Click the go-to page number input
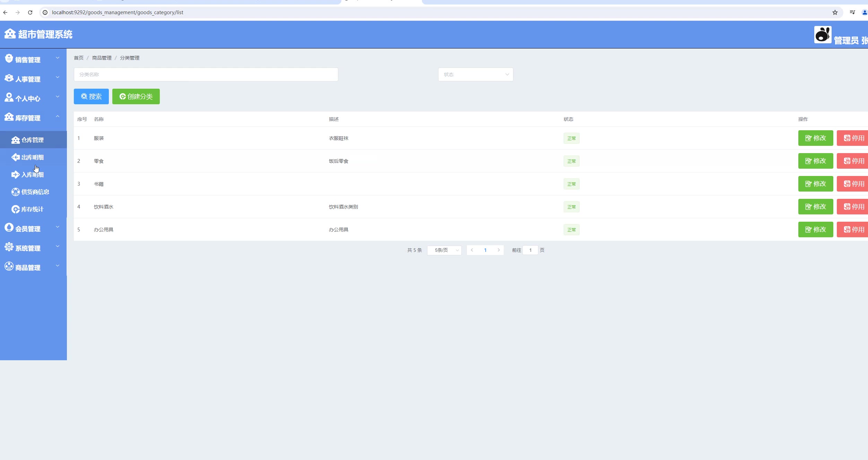The image size is (868, 460). pos(530,250)
